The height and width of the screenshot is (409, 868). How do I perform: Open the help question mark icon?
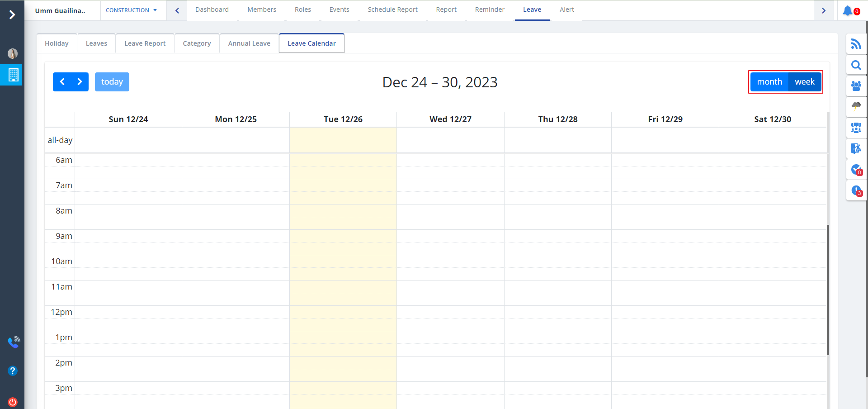pyautogui.click(x=13, y=371)
